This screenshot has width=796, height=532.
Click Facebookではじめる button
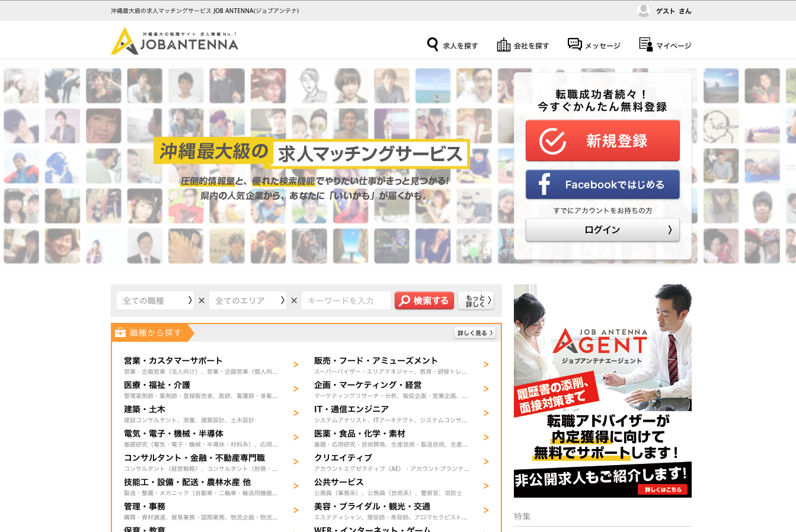(x=602, y=185)
